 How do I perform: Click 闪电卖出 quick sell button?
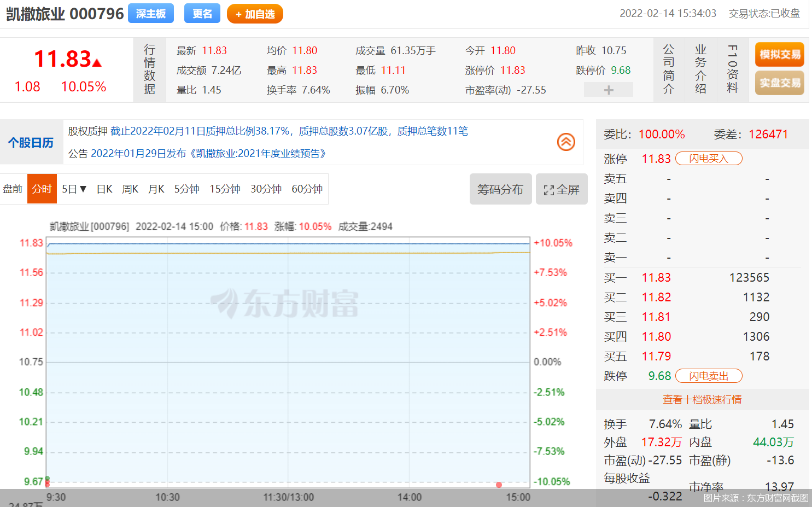pyautogui.click(x=709, y=376)
